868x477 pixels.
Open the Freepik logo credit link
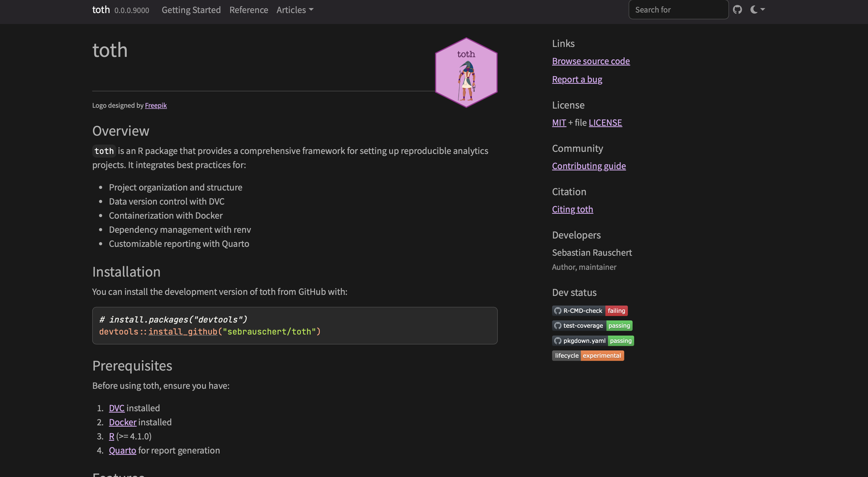(x=156, y=105)
